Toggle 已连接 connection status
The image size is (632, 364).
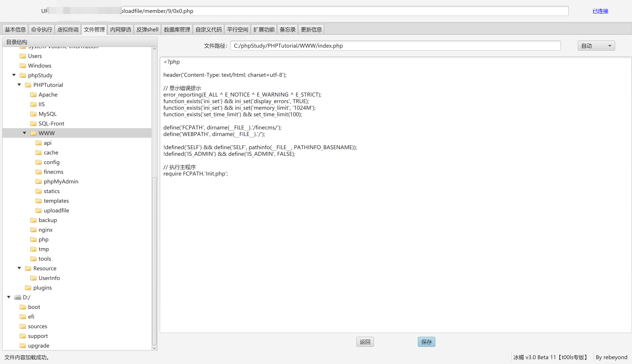[601, 11]
